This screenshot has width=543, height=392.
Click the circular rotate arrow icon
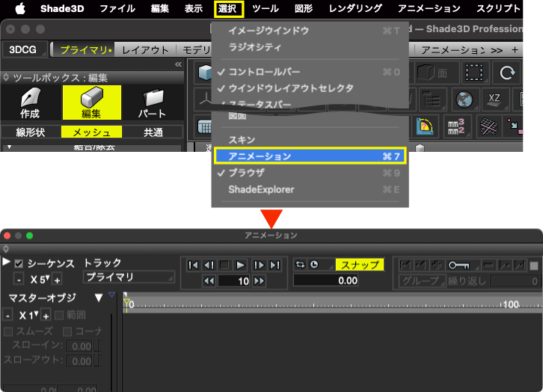506,73
